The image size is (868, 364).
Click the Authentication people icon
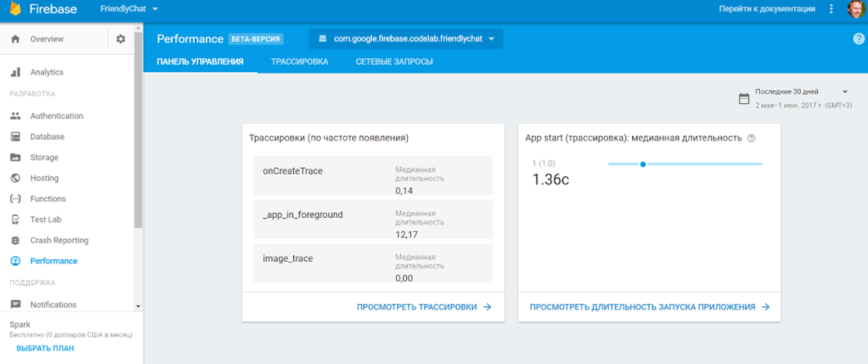[x=16, y=116]
